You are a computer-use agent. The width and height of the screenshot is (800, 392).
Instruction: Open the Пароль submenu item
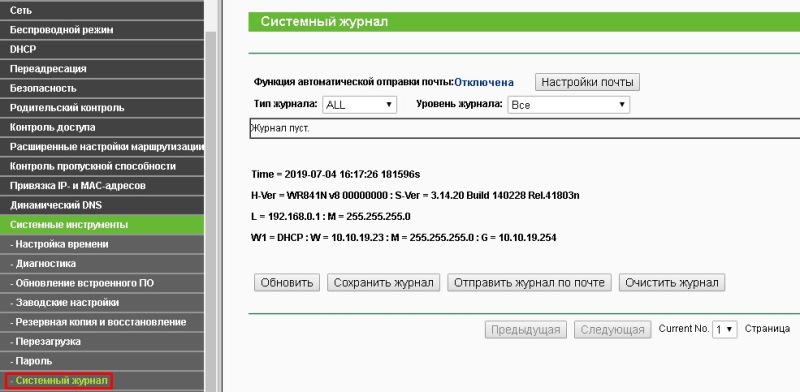point(102,361)
